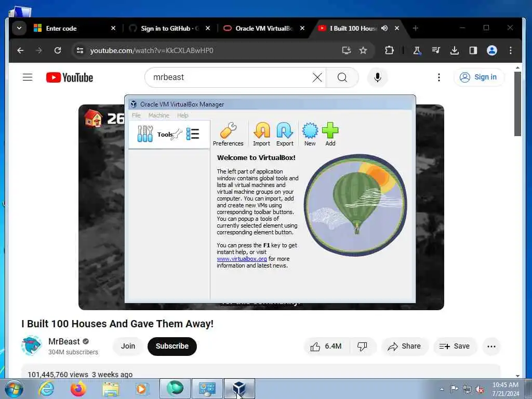This screenshot has width=532, height=399.
Task: Open the MrBeast channel avatar
Action: click(x=32, y=345)
